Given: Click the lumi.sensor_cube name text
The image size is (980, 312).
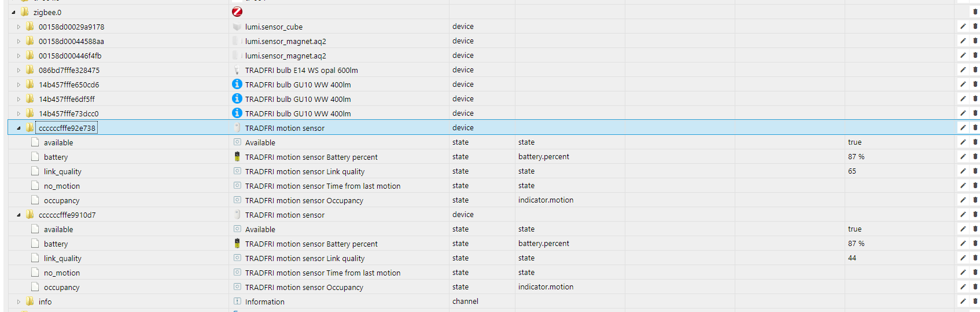Looking at the screenshot, I should pos(274,27).
